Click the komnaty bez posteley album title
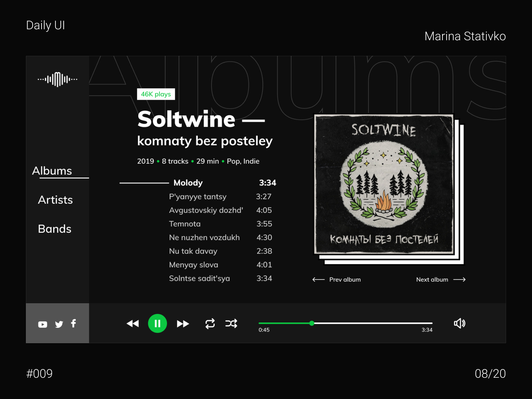The width and height of the screenshot is (532, 399). click(205, 141)
